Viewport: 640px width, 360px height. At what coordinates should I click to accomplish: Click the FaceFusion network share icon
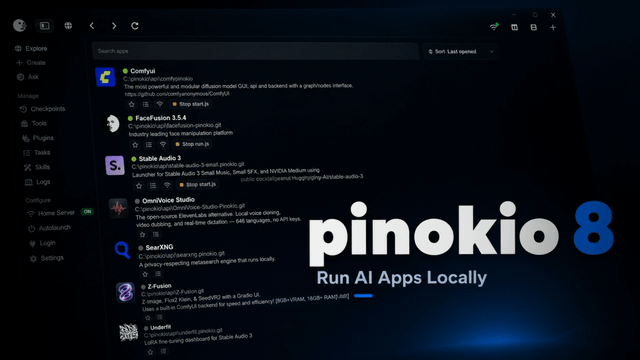point(163,144)
